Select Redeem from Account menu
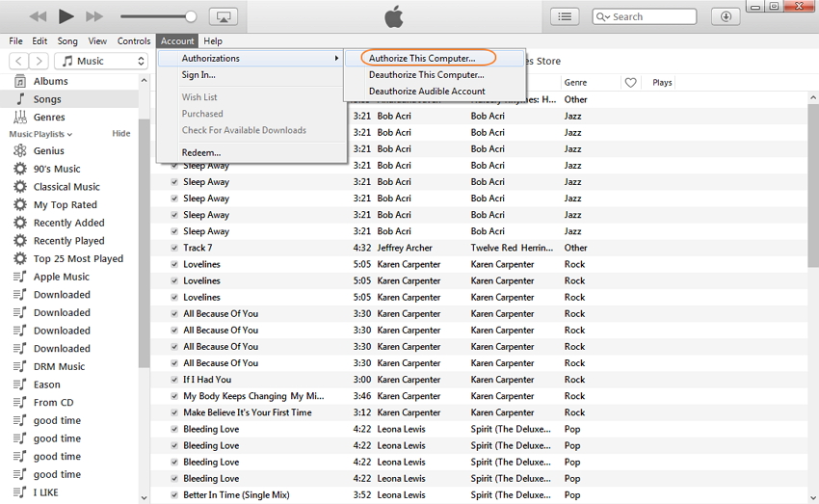Image resolution: width=819 pixels, height=504 pixels. tap(201, 153)
